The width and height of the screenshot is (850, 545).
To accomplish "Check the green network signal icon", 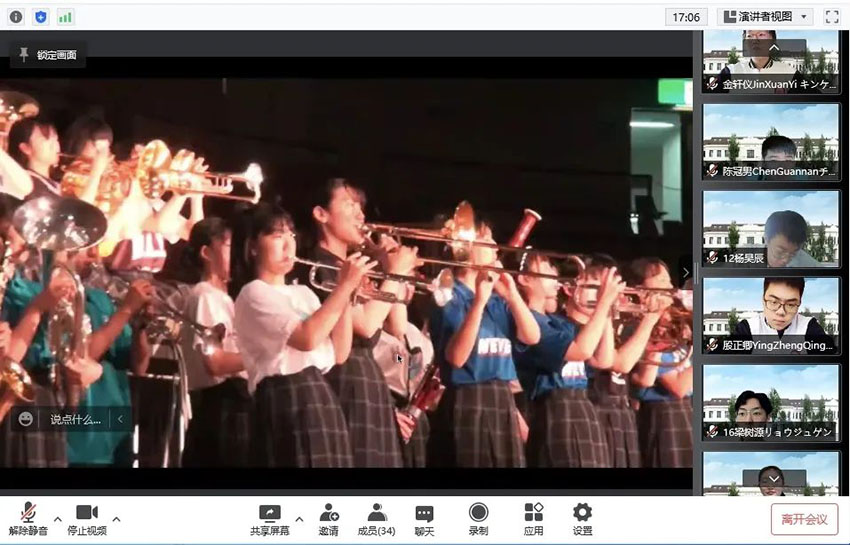I will 66,17.
